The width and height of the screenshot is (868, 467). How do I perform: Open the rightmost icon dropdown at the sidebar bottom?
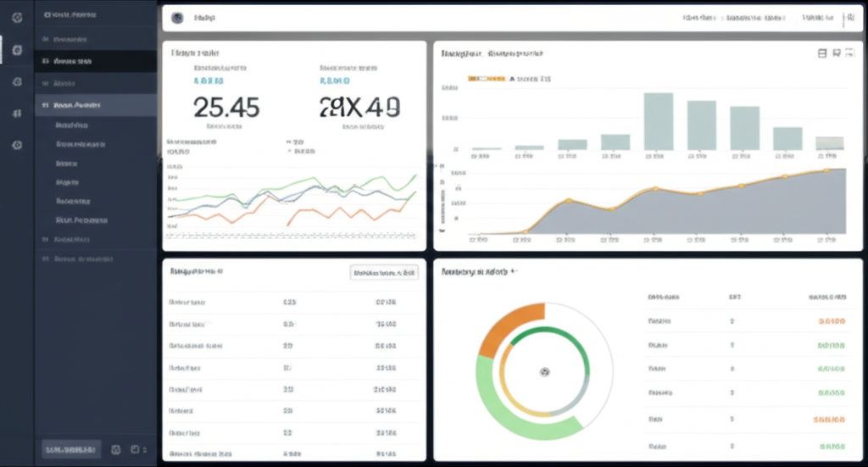(x=137, y=449)
